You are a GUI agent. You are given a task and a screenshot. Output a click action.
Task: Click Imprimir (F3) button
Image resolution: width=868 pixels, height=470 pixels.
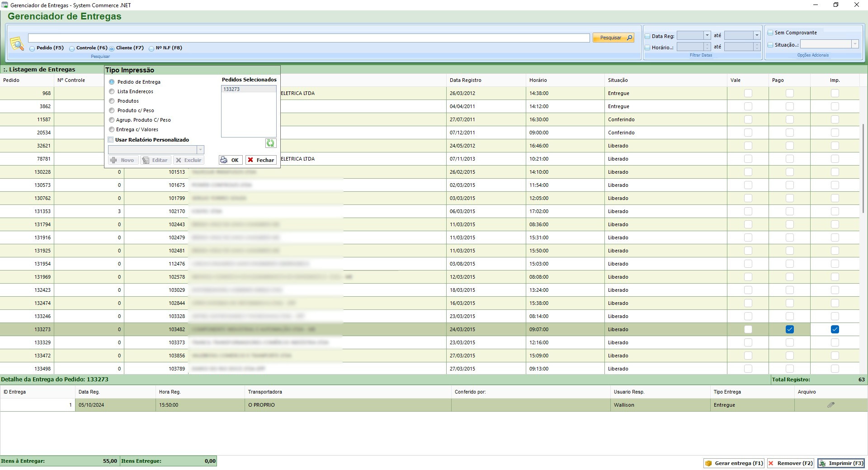(841, 463)
